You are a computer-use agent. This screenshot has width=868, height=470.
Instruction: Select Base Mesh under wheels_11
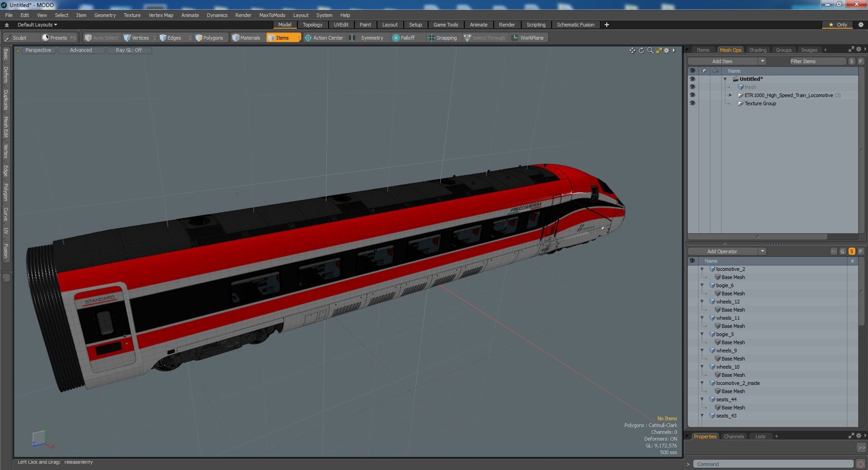[733, 326]
